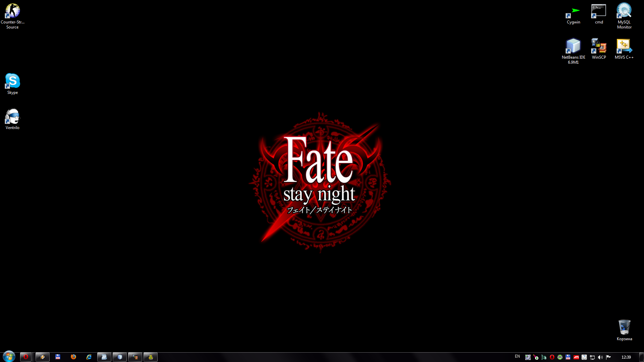
Task: Launch Internet Explorer from the taskbar
Action: (x=89, y=357)
